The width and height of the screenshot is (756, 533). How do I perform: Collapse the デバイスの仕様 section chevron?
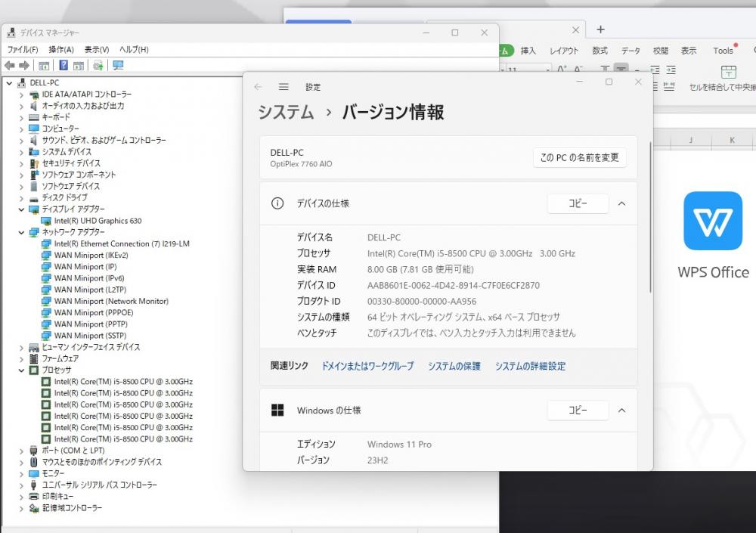point(622,203)
